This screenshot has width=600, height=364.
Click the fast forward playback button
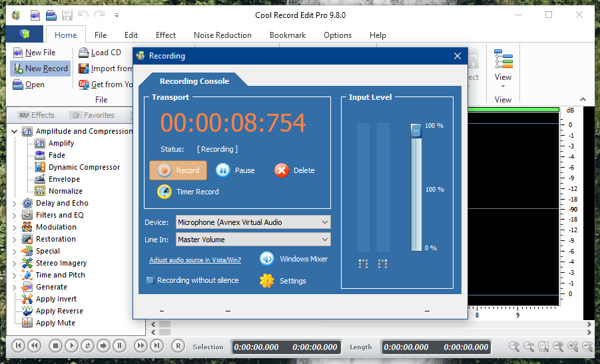tap(141, 346)
